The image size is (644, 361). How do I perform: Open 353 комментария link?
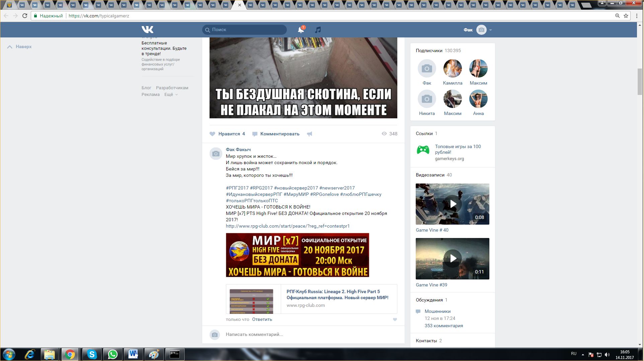[x=444, y=326]
